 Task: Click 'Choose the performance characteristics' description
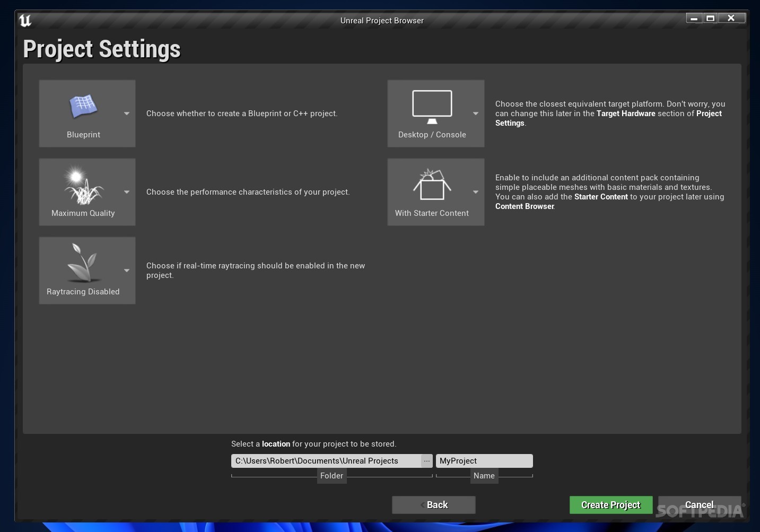point(248,192)
